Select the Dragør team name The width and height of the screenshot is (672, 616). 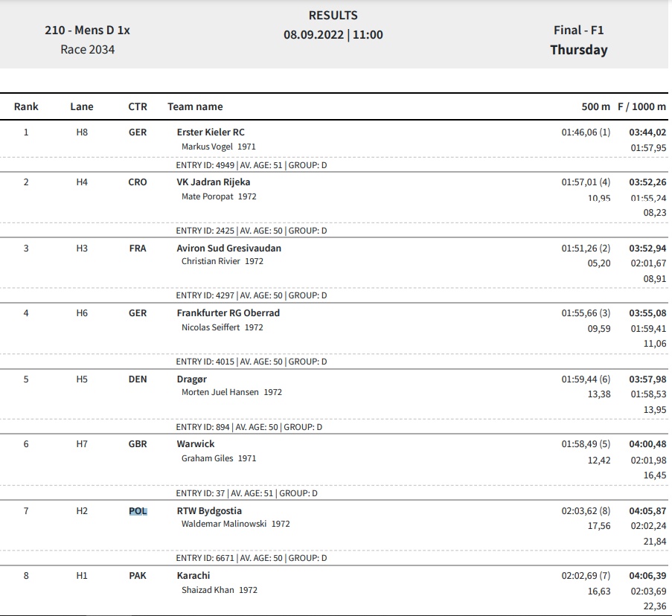[191, 379]
